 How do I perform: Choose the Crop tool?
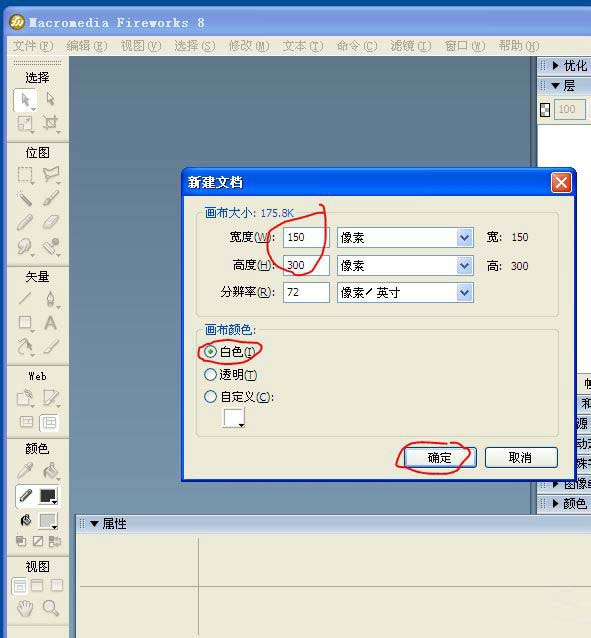[x=50, y=123]
